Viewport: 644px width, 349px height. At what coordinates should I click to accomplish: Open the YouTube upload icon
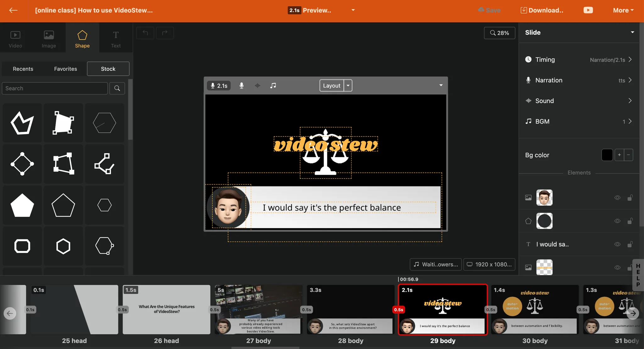coord(588,10)
